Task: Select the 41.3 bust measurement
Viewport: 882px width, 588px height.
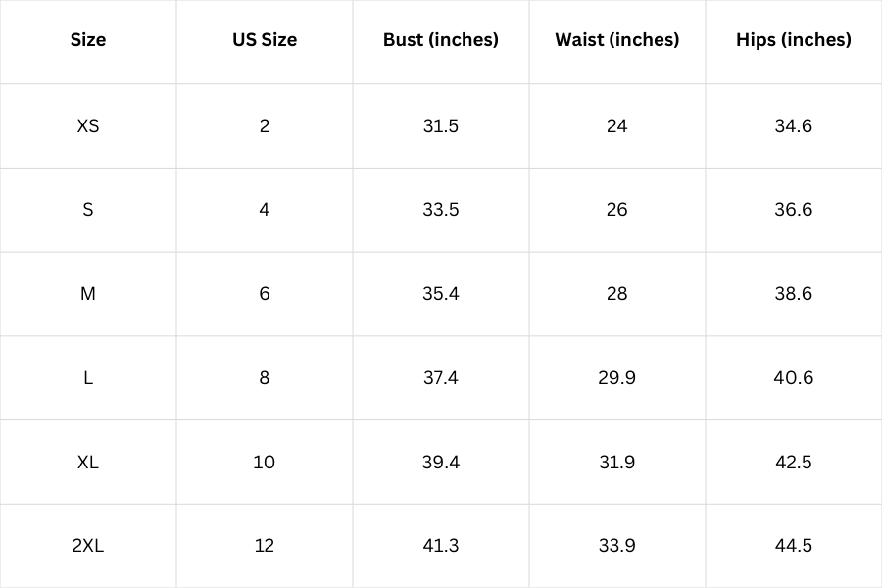Action: coord(441,546)
